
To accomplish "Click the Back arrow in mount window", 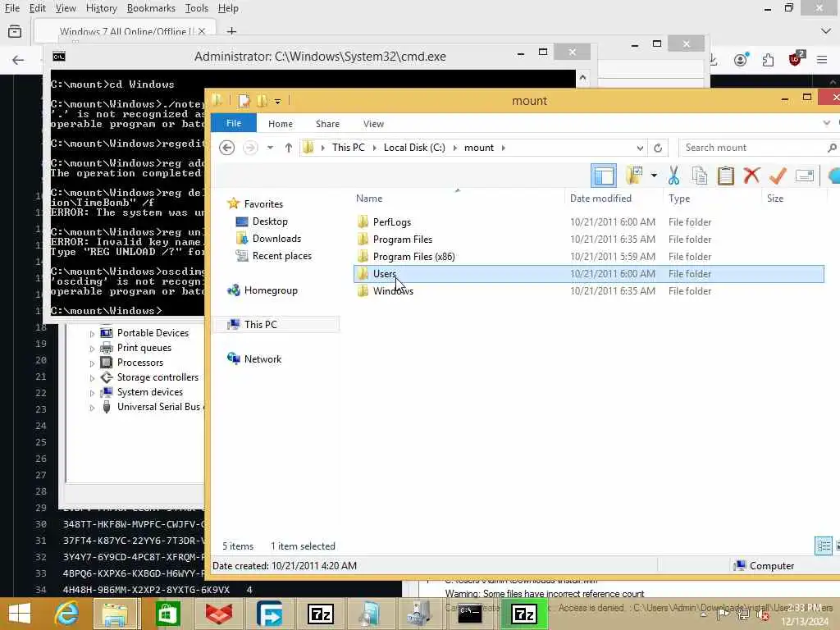I will pos(226,148).
